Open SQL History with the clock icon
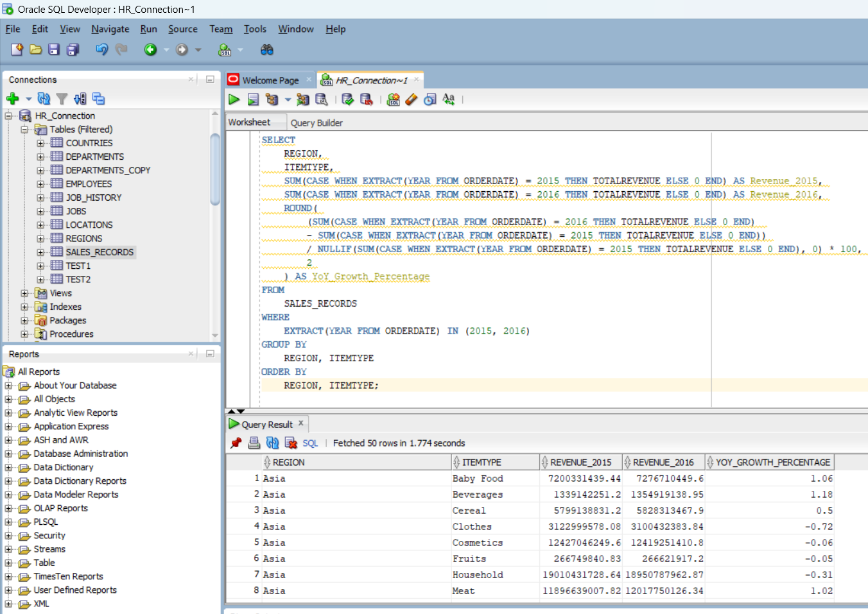Viewport: 868px width, 614px height. click(x=430, y=99)
